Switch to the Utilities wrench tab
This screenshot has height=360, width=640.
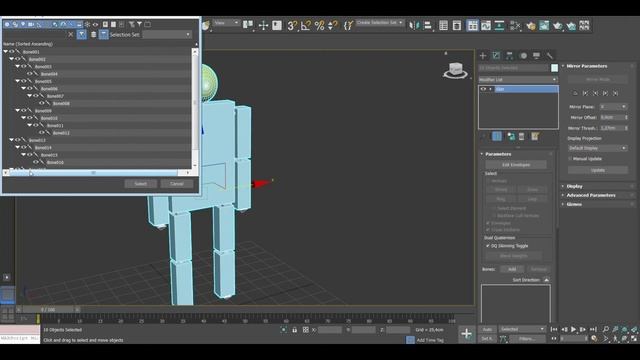[549, 56]
